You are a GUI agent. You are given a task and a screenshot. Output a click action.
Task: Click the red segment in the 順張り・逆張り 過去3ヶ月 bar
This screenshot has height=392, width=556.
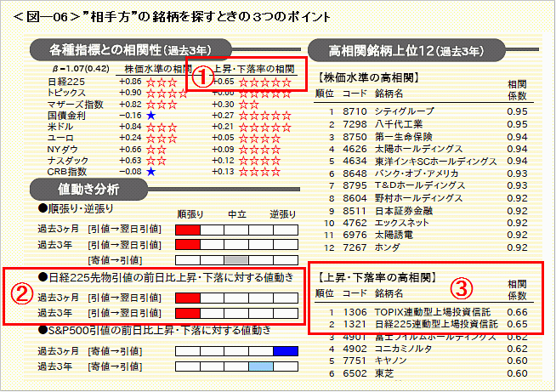click(x=188, y=230)
